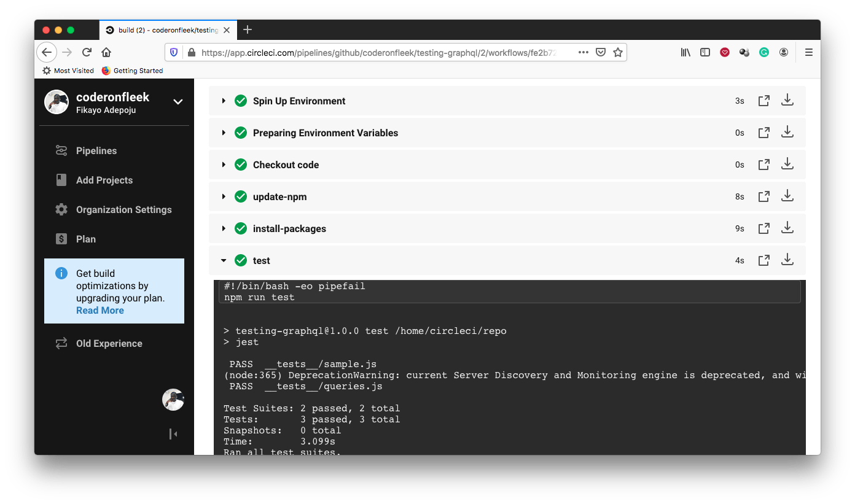Switch to Old Experience
This screenshot has height=504, width=855.
108,343
